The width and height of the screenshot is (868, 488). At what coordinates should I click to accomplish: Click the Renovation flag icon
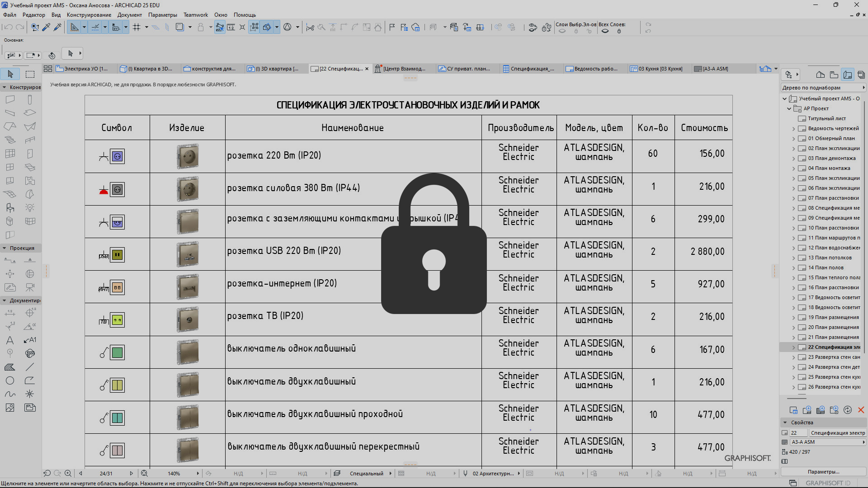coord(392,28)
